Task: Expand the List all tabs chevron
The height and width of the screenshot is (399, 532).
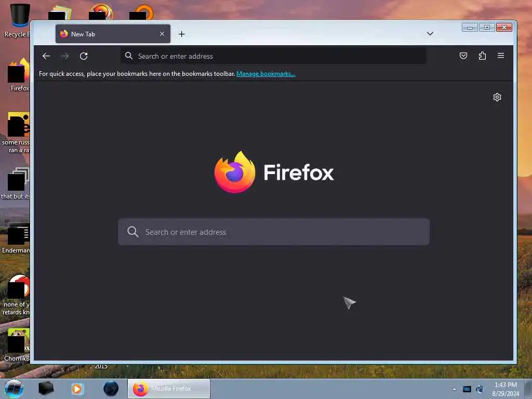Action: [x=430, y=34]
